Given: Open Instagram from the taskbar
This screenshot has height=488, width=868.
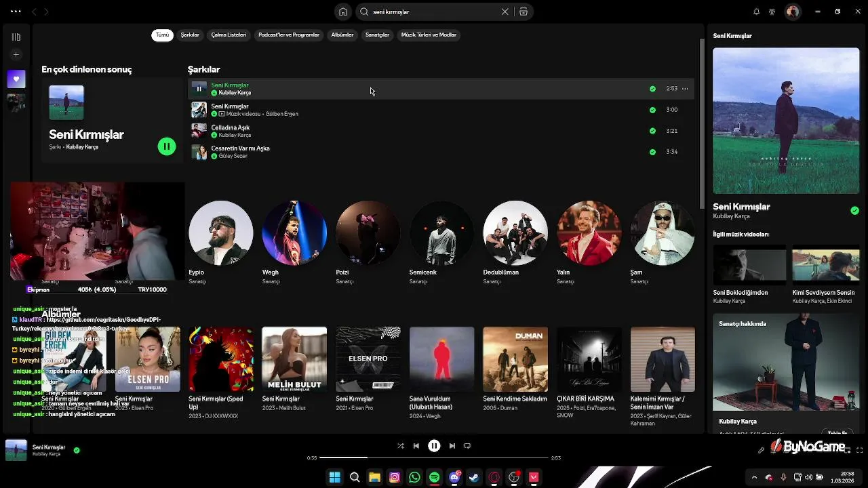Looking at the screenshot, I should pos(395,477).
